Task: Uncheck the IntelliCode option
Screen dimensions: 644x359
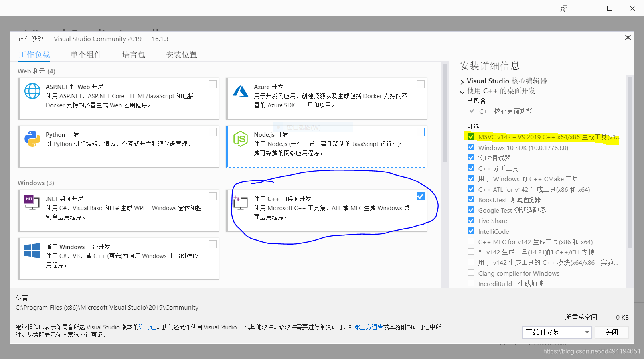Action: click(x=471, y=231)
